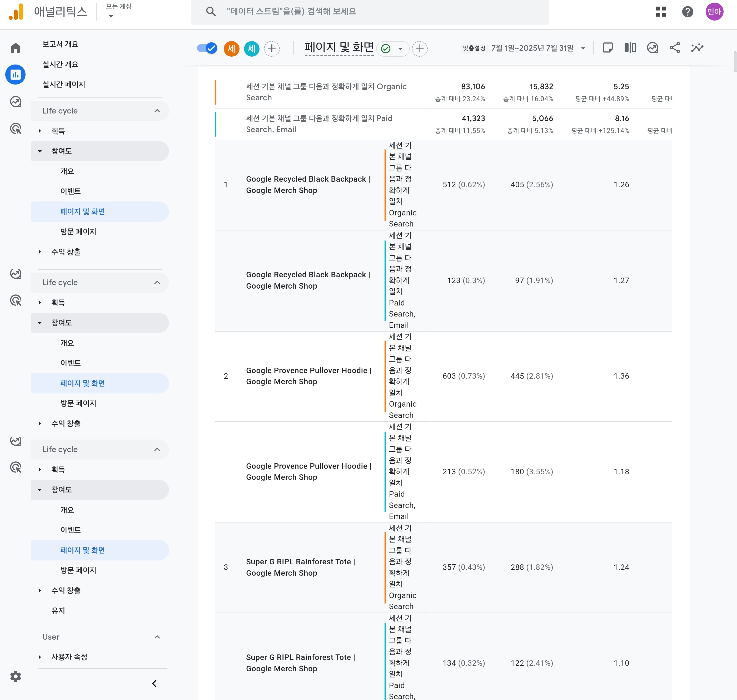Screen dimensions: 737x700
Task: Click the total value 15,832
Action: (x=541, y=87)
